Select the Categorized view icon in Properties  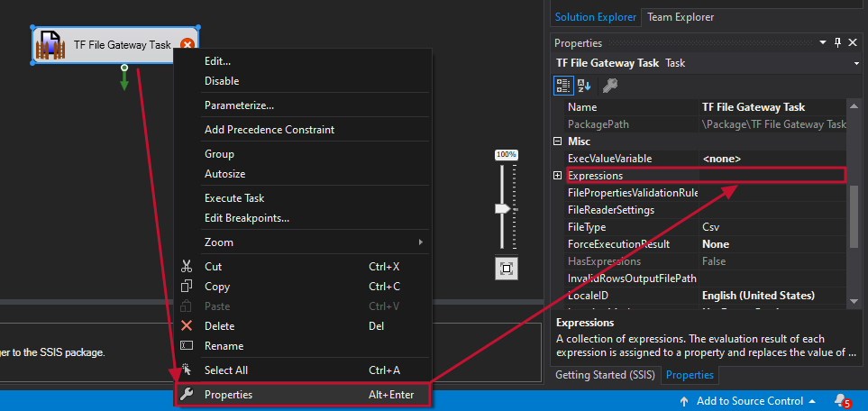tap(563, 86)
